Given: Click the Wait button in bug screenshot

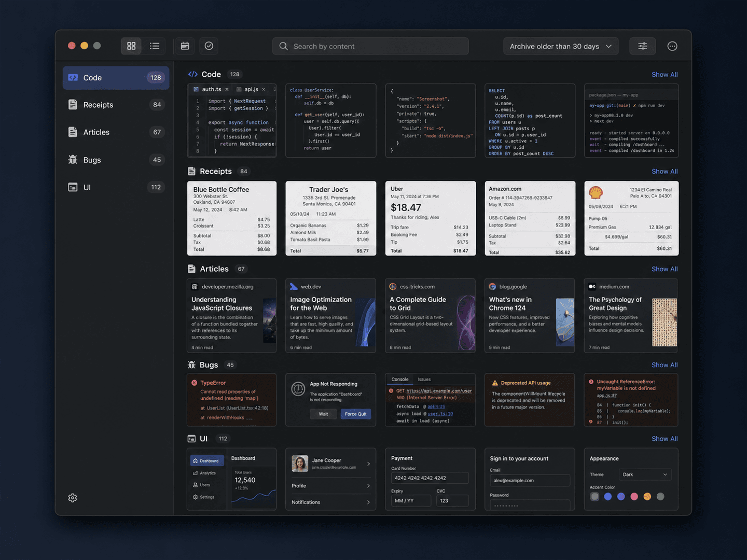Looking at the screenshot, I should [323, 414].
